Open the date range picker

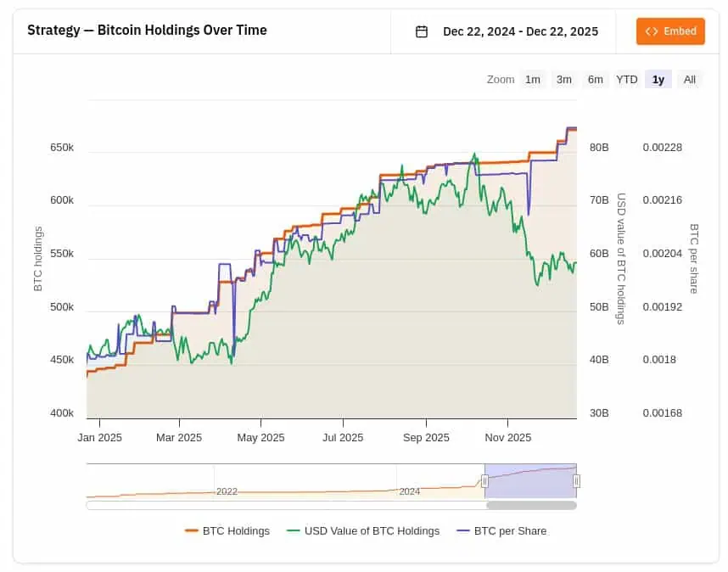pyautogui.click(x=520, y=31)
